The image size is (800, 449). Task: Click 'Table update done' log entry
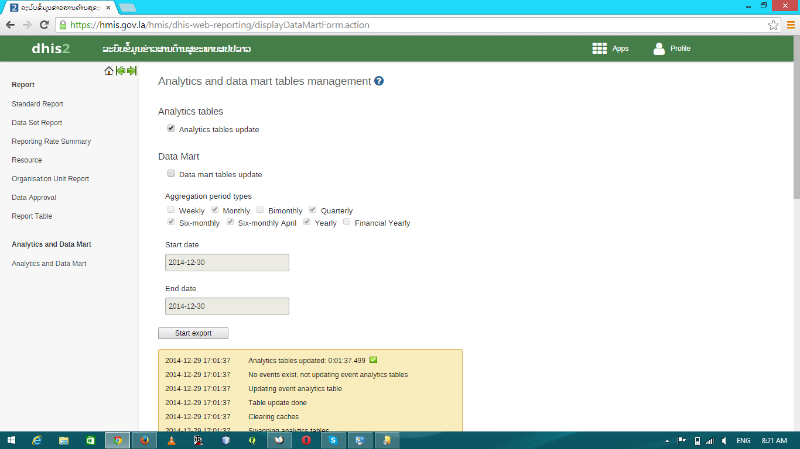click(278, 403)
